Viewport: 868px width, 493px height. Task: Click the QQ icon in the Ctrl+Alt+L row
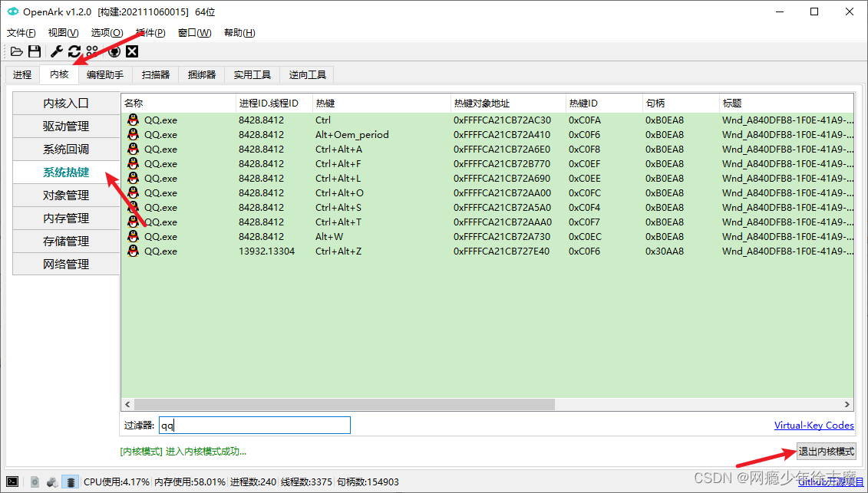pyautogui.click(x=134, y=178)
